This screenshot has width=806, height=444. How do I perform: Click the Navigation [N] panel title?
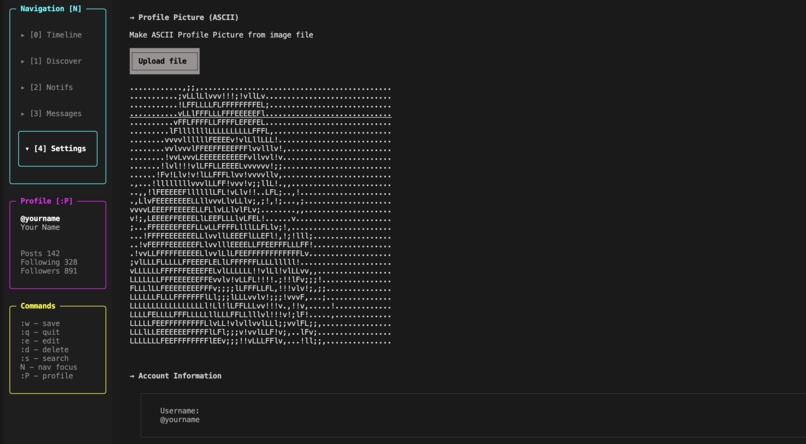tap(51, 9)
